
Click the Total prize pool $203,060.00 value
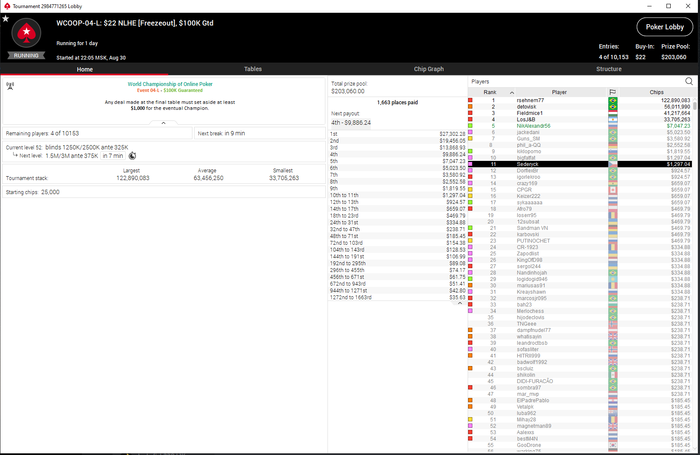[x=348, y=91]
